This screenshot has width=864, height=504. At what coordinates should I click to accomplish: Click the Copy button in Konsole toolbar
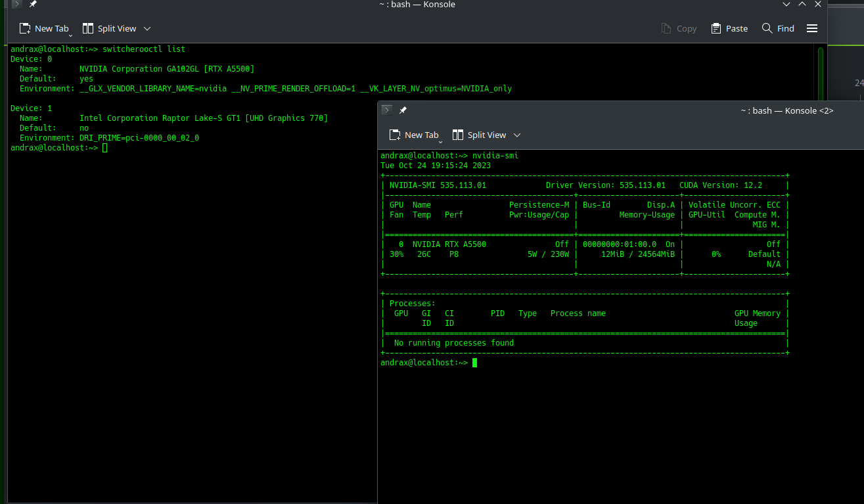point(679,28)
